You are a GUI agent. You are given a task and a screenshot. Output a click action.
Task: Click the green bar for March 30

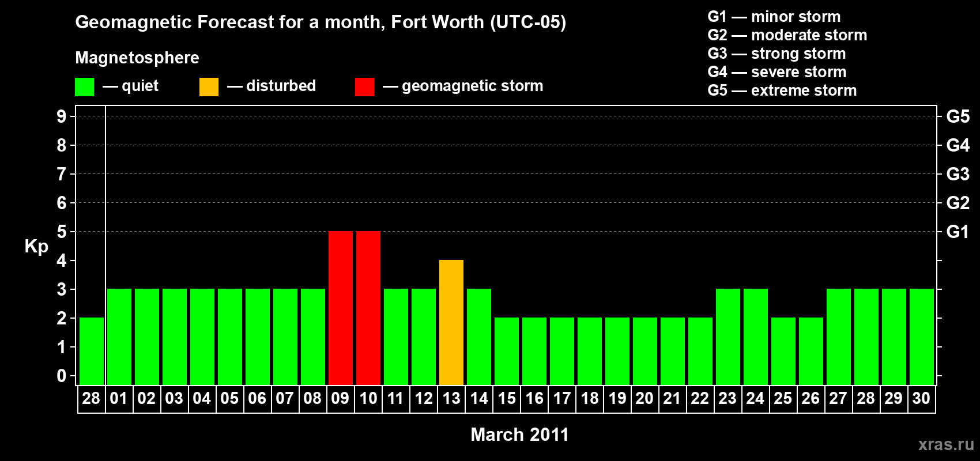click(922, 337)
